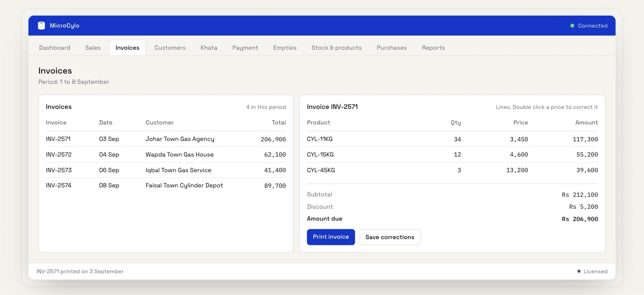Image resolution: width=644 pixels, height=295 pixels.
Task: Click the 206,900 total in invoice list
Action: tap(273, 139)
